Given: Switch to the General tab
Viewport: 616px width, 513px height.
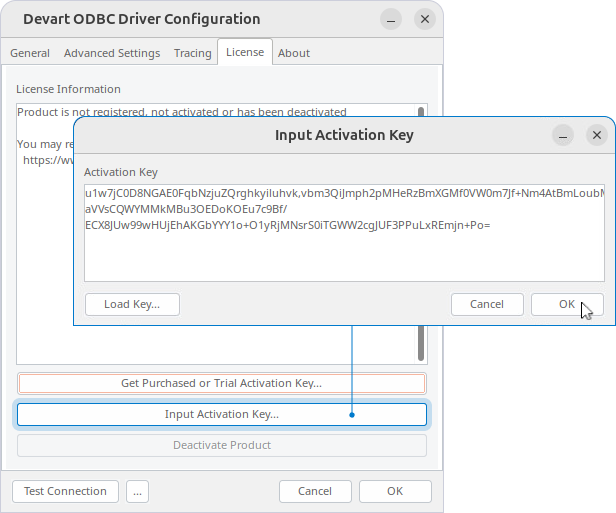Looking at the screenshot, I should click(x=30, y=53).
